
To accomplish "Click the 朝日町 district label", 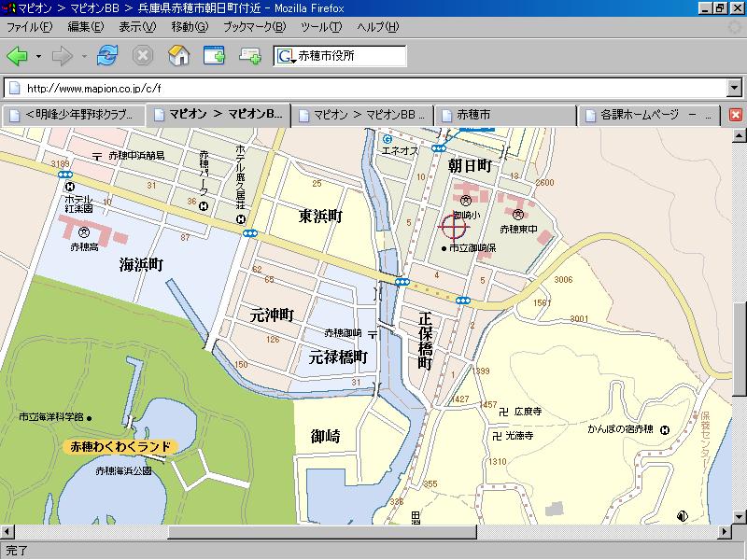I will (x=470, y=166).
